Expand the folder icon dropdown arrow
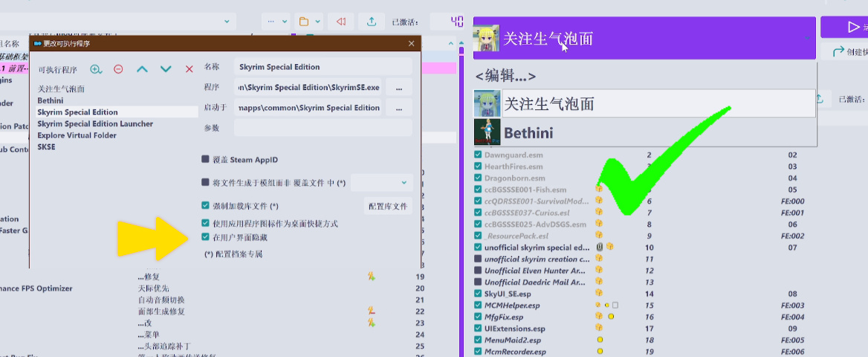 click(318, 22)
